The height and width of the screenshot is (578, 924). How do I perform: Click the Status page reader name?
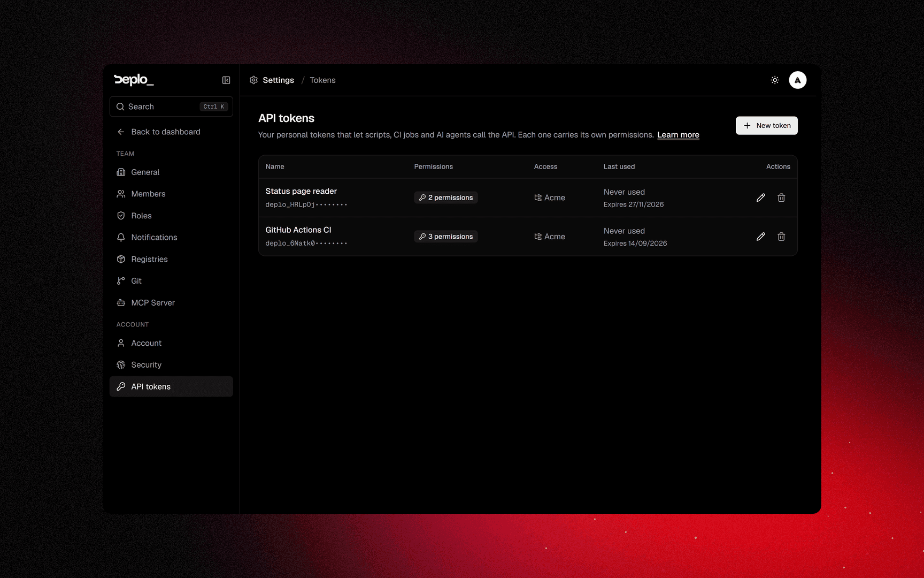[301, 191]
